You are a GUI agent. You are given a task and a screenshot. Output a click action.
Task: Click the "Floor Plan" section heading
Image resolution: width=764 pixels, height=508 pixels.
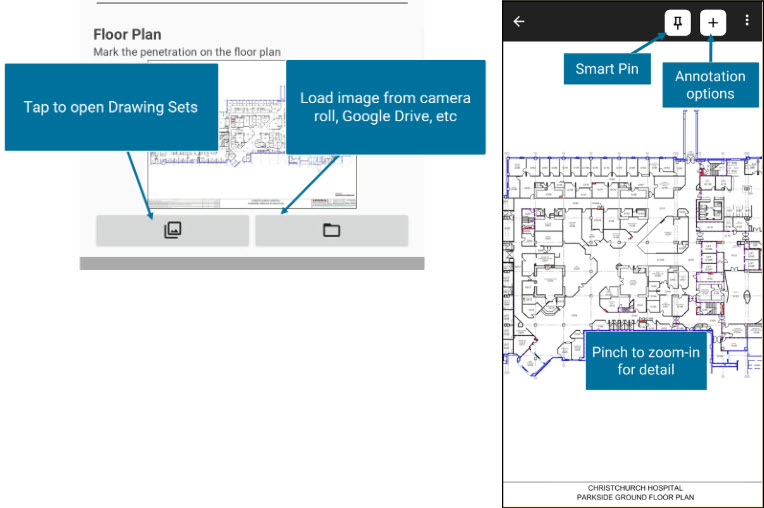127,34
